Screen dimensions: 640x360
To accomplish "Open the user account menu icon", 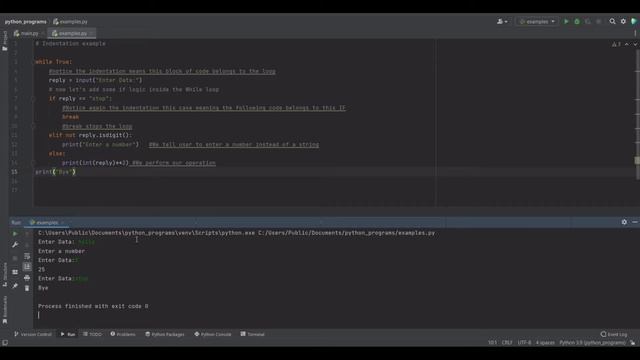I will pos(502,21).
